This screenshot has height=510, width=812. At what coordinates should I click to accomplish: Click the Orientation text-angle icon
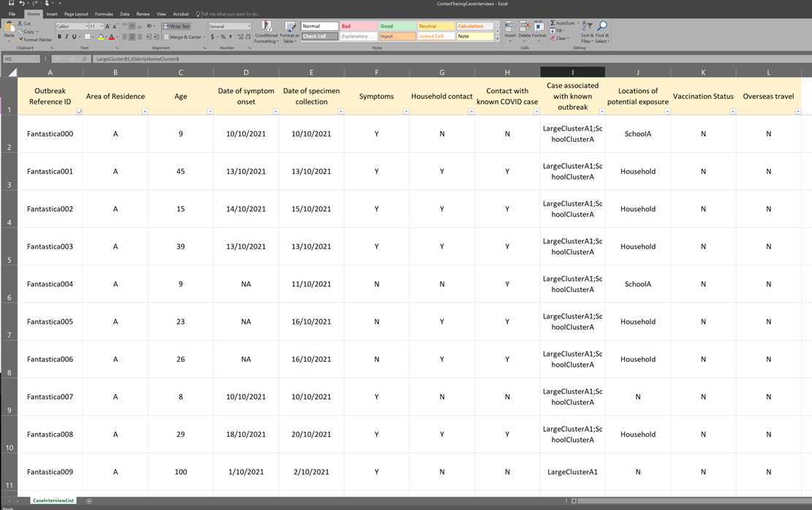[x=150, y=26]
